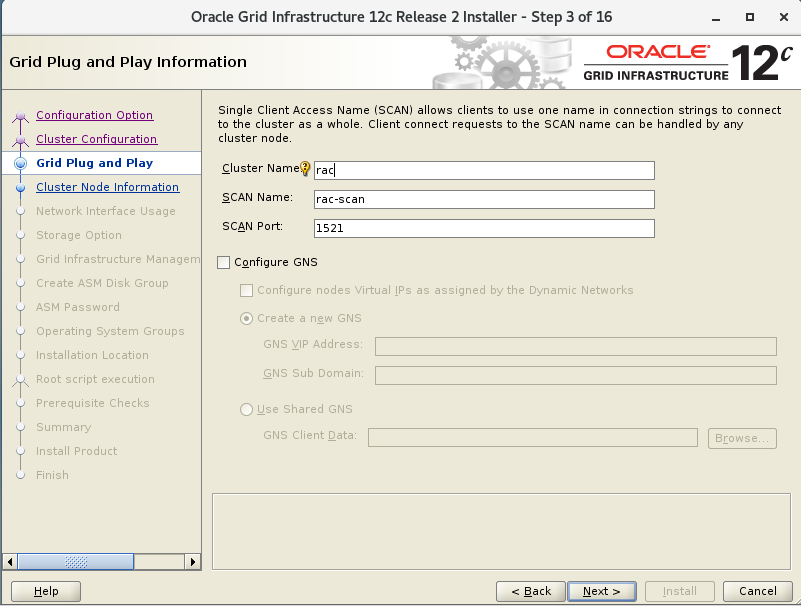Click the GNS Sub Domain field

point(576,376)
